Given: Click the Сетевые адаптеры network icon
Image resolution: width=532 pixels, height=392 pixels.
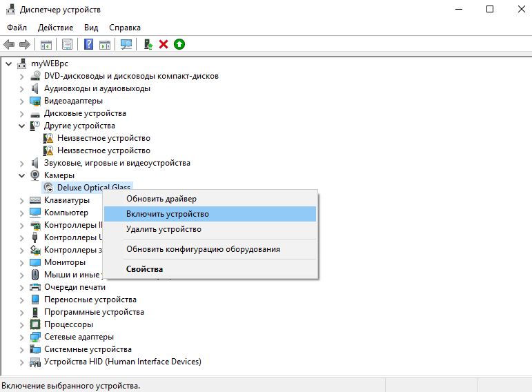Looking at the screenshot, I should coord(35,337).
